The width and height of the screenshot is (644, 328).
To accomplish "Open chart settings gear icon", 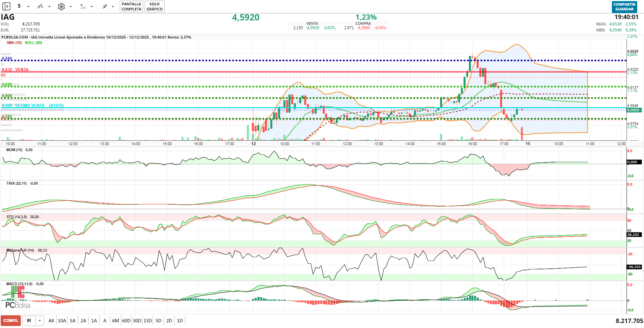I will 61,7.
